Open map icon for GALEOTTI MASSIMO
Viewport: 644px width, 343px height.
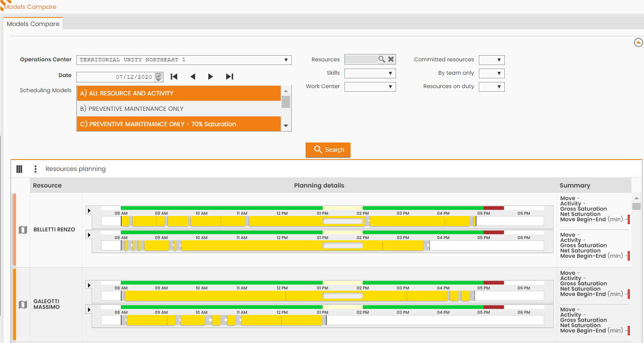click(x=23, y=304)
